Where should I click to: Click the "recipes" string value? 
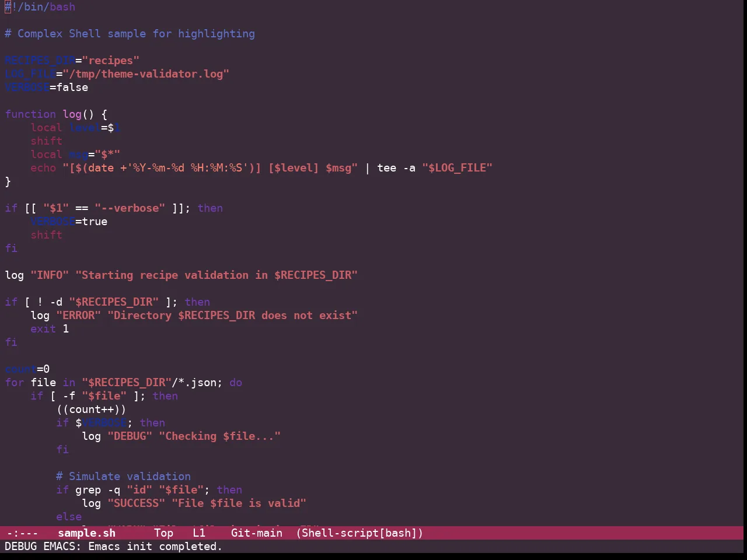(111, 61)
